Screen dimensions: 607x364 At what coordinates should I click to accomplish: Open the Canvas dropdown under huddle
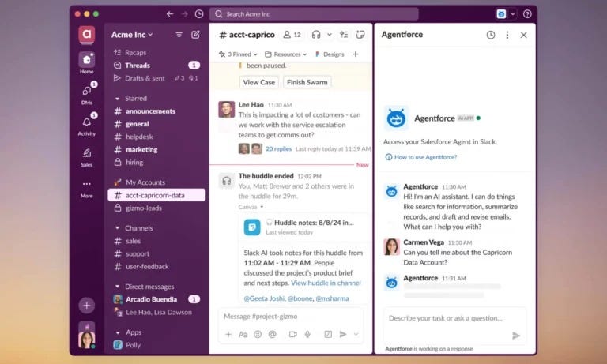click(x=251, y=207)
